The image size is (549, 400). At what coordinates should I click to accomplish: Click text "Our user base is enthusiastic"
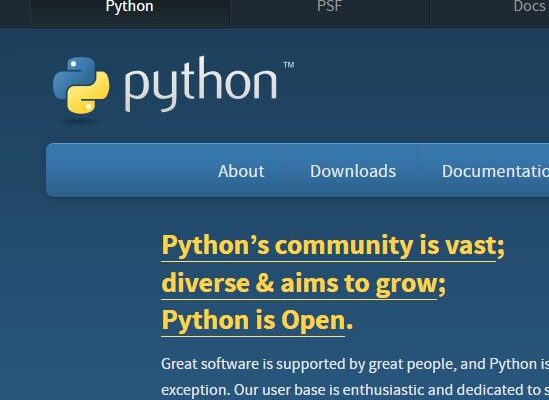[329, 390]
